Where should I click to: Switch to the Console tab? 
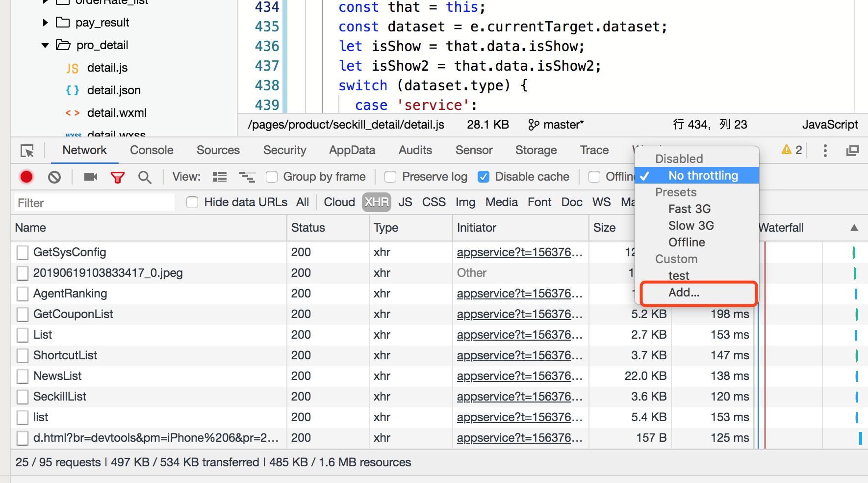(x=152, y=150)
